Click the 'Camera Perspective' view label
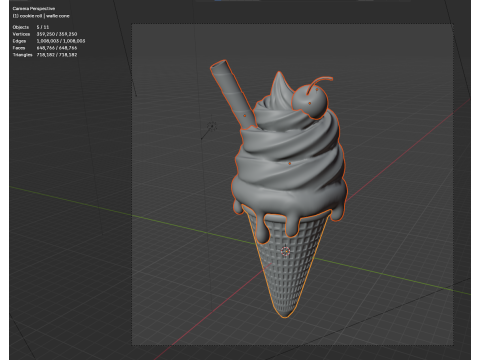 tap(34, 8)
